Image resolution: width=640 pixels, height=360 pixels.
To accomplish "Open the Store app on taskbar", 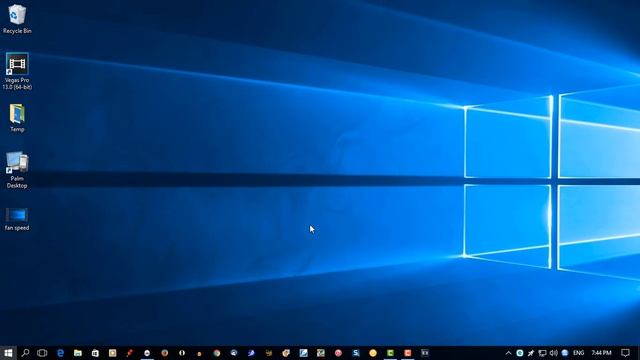I will click(95, 353).
